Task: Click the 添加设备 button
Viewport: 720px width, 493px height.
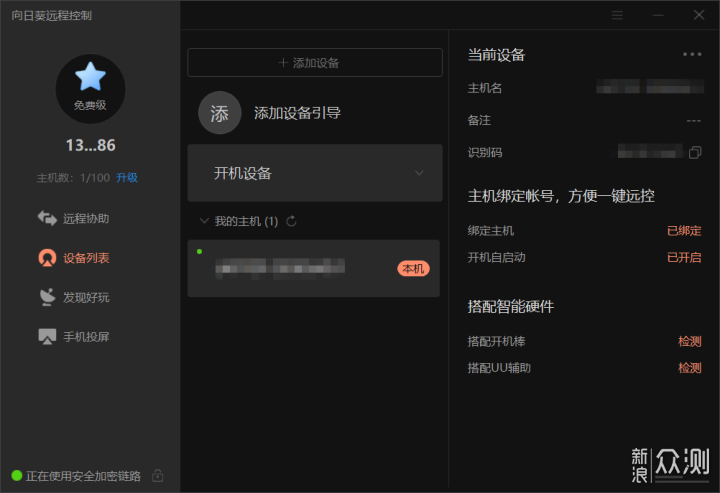Action: pyautogui.click(x=315, y=62)
